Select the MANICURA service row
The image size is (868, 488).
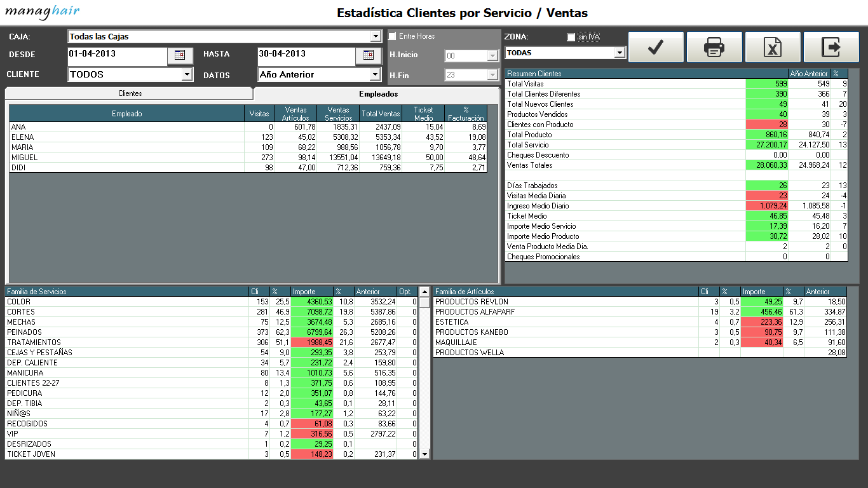(x=212, y=373)
